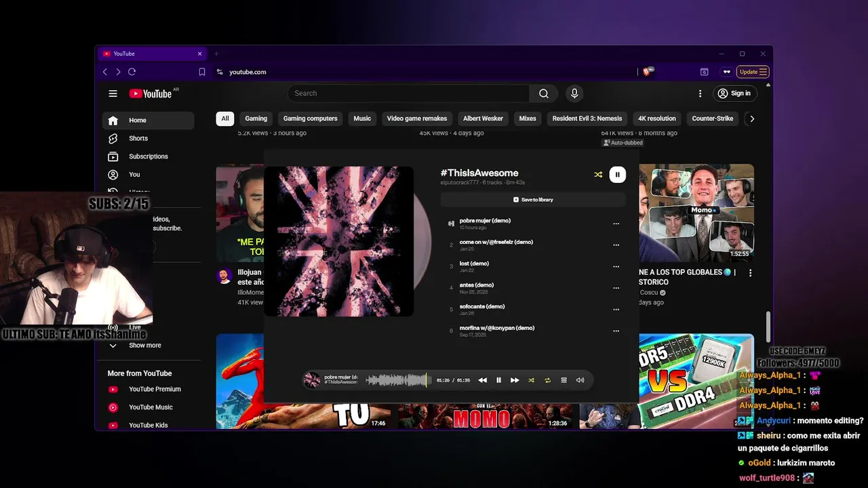Expand Show more in sidebar
This screenshot has height=488, width=868.
[x=148, y=345]
